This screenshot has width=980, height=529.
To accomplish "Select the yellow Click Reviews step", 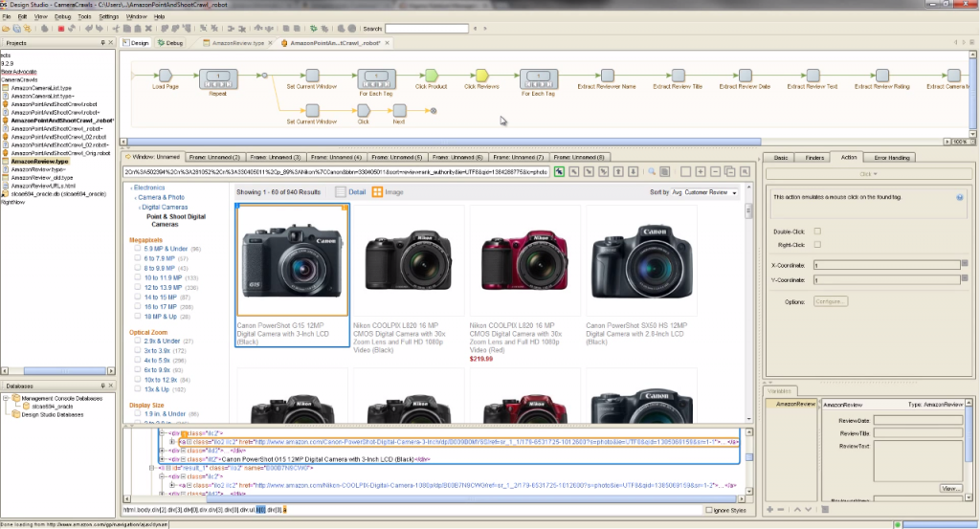I will click(481, 76).
